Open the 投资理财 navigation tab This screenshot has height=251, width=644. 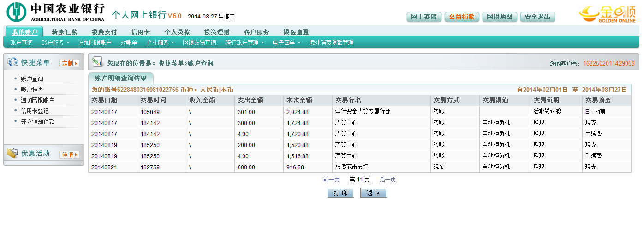216,32
